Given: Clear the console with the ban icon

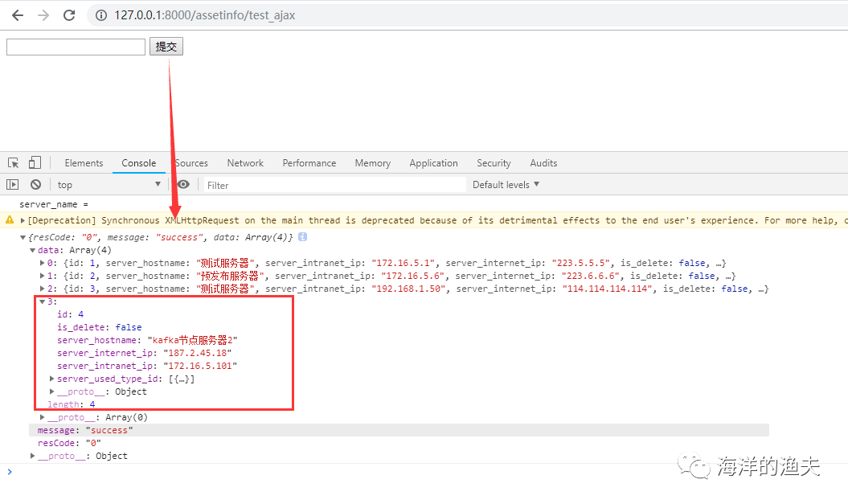Looking at the screenshot, I should click(35, 184).
